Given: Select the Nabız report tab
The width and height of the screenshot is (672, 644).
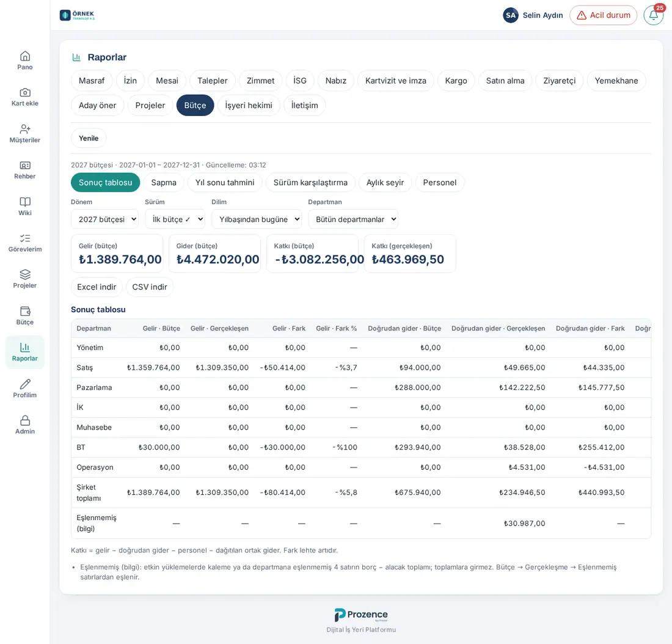Looking at the screenshot, I should [336, 81].
